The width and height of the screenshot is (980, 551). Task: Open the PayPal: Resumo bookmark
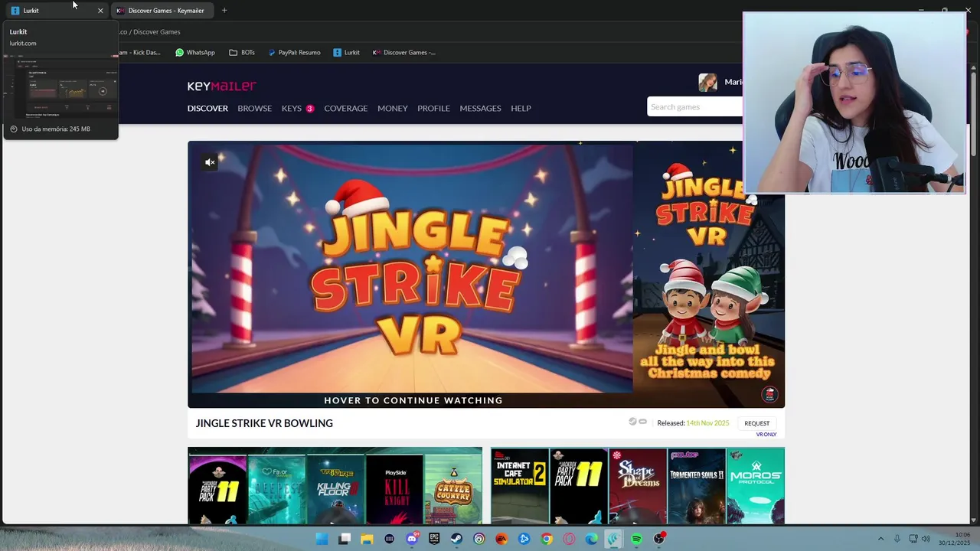[294, 53]
